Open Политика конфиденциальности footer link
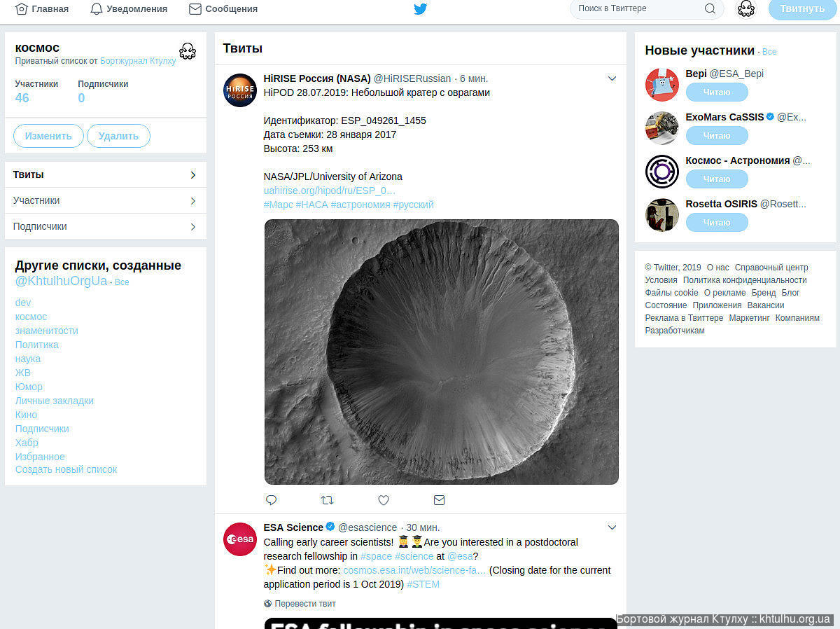The height and width of the screenshot is (629, 840). tap(745, 280)
